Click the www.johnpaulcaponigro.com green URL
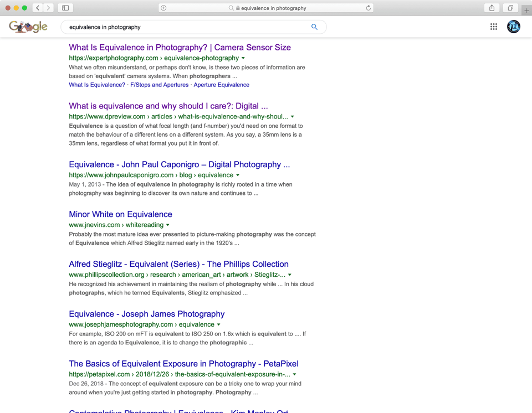Screen dimensions: 532x413 [x=151, y=175]
